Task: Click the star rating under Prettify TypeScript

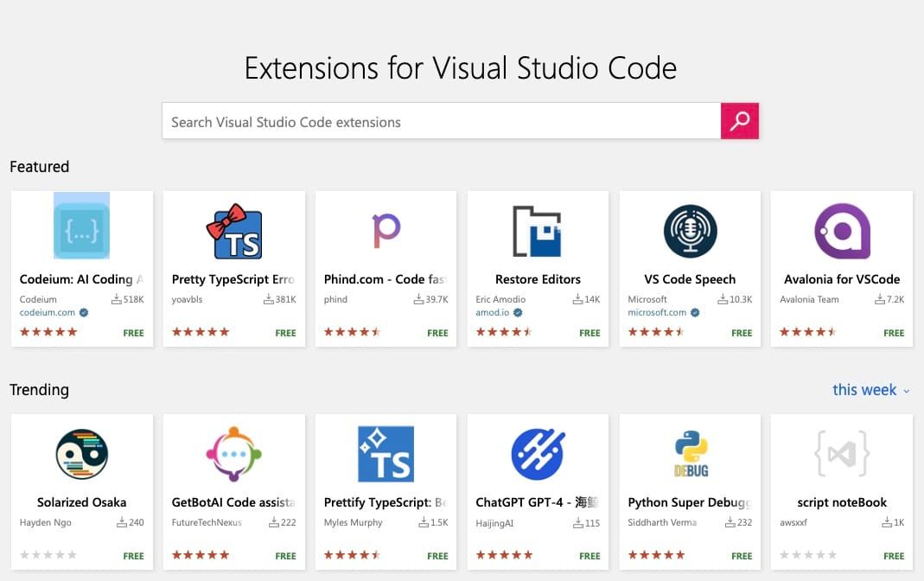Action: click(x=352, y=556)
